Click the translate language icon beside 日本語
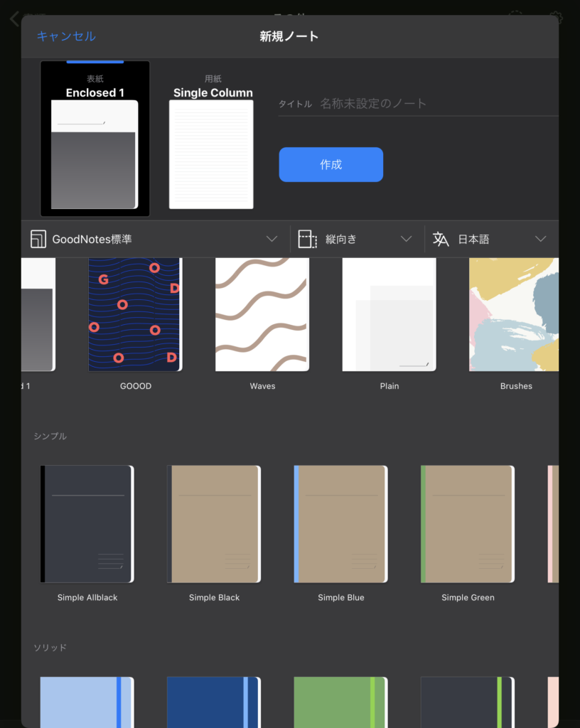The height and width of the screenshot is (728, 580). (x=441, y=239)
